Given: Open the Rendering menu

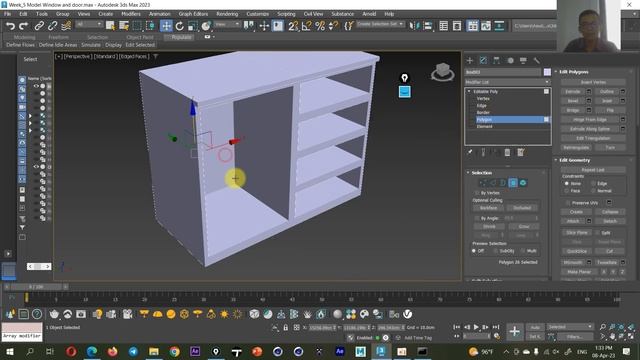Looking at the screenshot, I should pos(227,14).
